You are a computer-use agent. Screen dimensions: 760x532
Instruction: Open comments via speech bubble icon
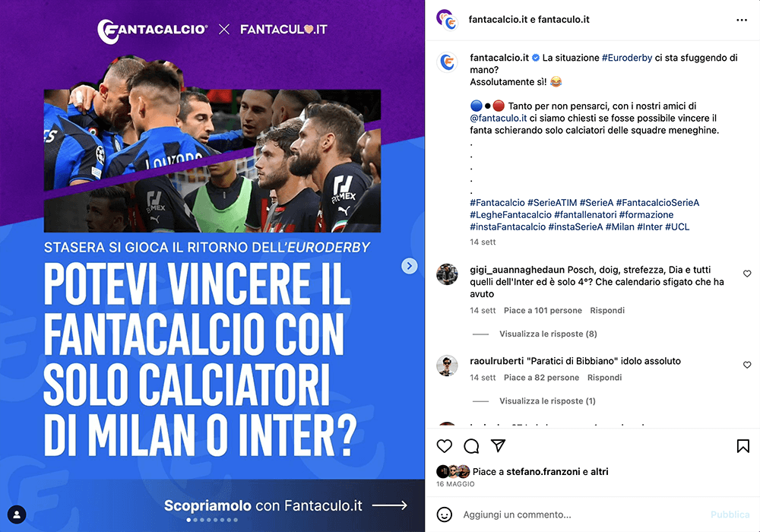pos(471,446)
